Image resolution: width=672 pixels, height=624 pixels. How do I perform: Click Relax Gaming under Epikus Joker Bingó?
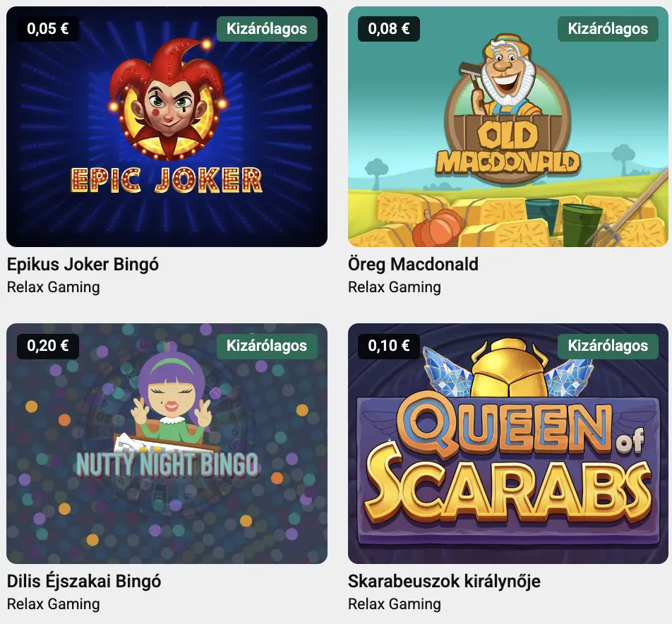pos(53,287)
